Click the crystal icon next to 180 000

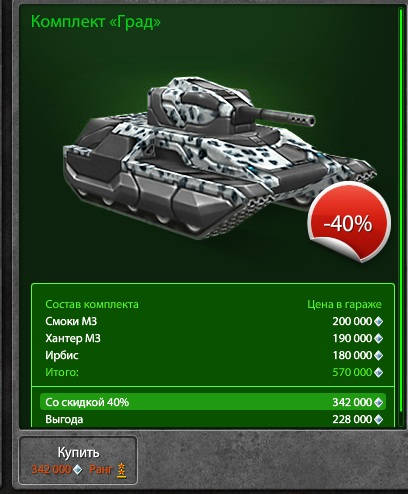378,356
